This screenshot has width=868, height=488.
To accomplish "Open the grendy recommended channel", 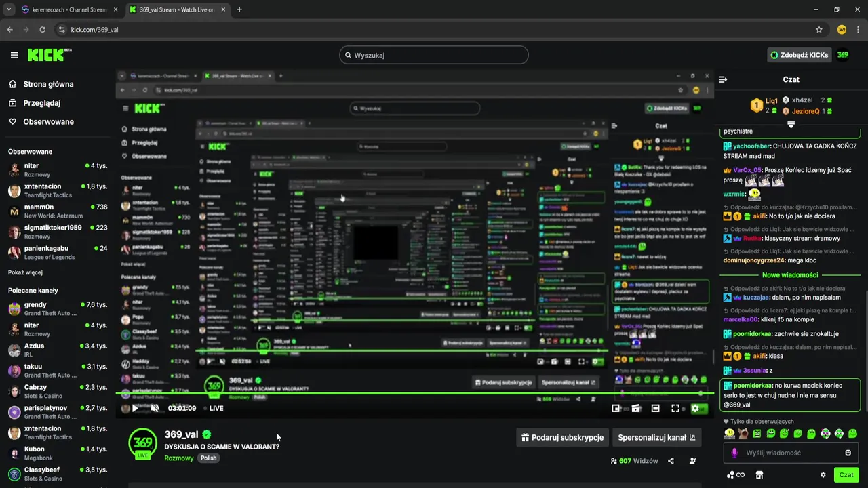I will pyautogui.click(x=58, y=308).
